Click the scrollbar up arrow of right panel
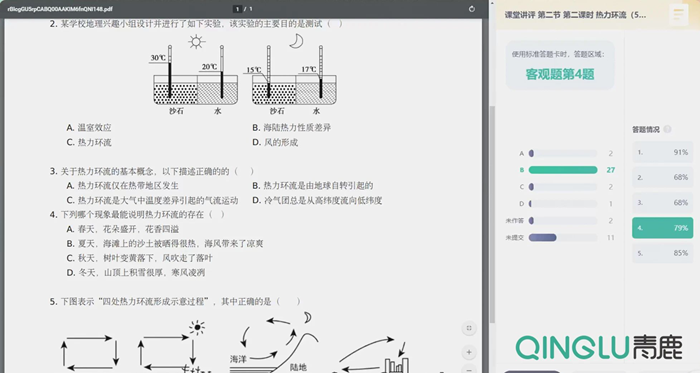Image resolution: width=700 pixels, height=373 pixels. (492, 3)
